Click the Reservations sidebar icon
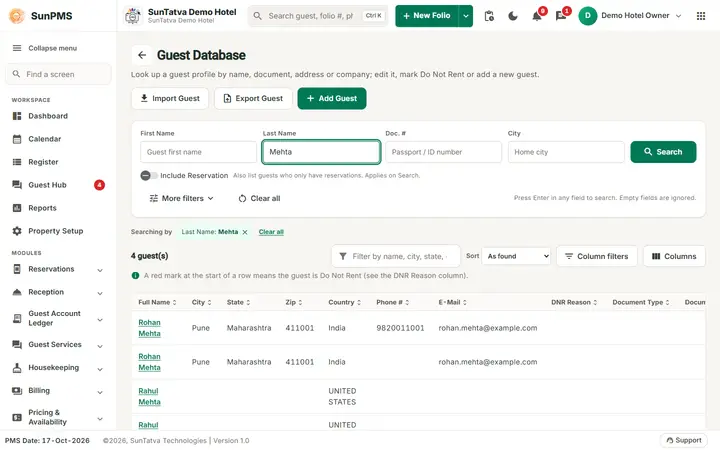 click(x=17, y=269)
